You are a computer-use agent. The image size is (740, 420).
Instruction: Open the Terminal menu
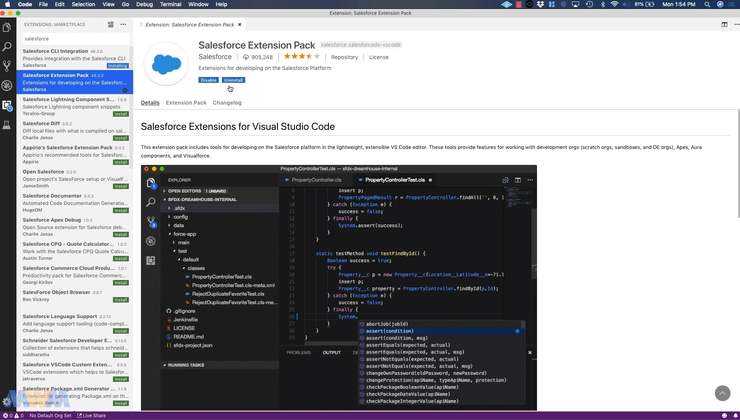pos(170,4)
